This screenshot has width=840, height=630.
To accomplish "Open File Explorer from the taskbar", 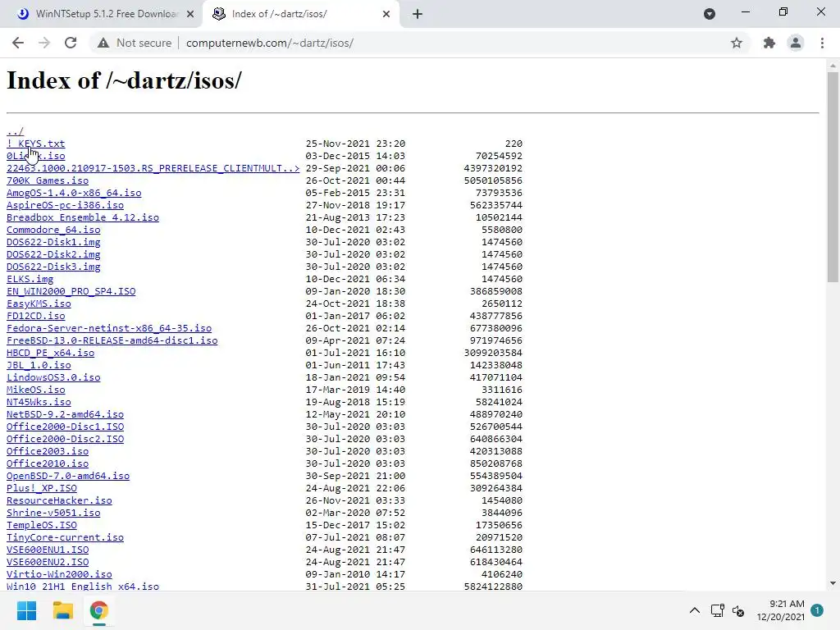I will (x=62, y=610).
